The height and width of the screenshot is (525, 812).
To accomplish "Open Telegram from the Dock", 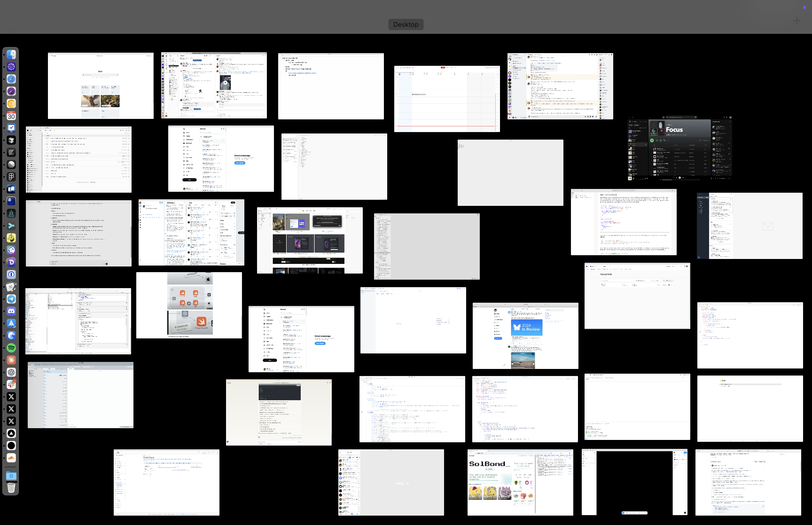I will (x=11, y=299).
